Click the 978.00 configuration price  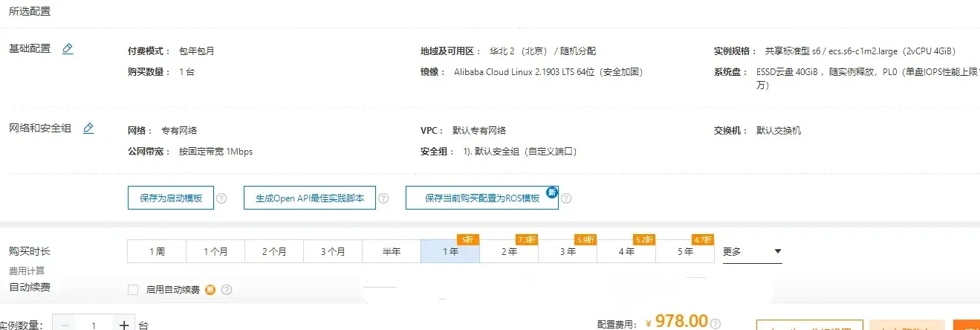coord(681,321)
